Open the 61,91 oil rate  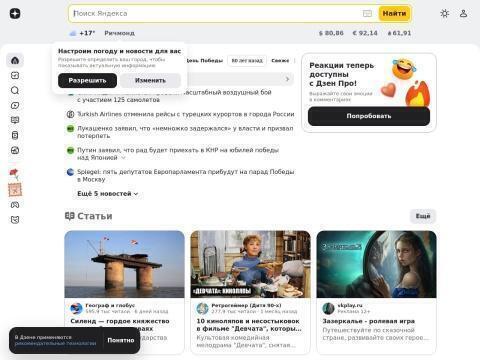tap(399, 33)
